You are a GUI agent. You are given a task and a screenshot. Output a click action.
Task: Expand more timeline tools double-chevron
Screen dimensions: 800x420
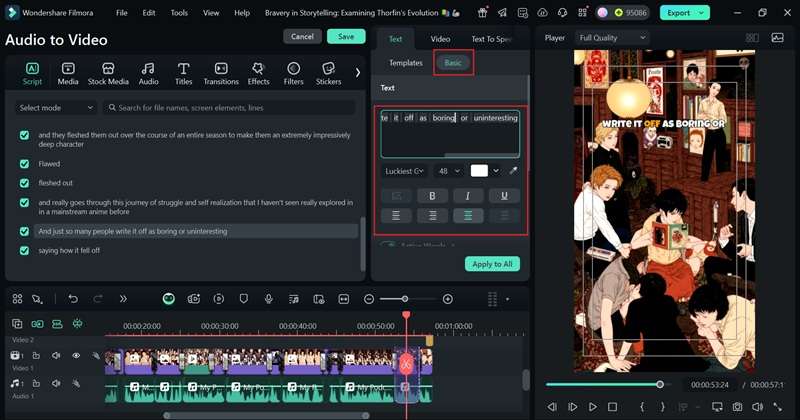(x=123, y=299)
